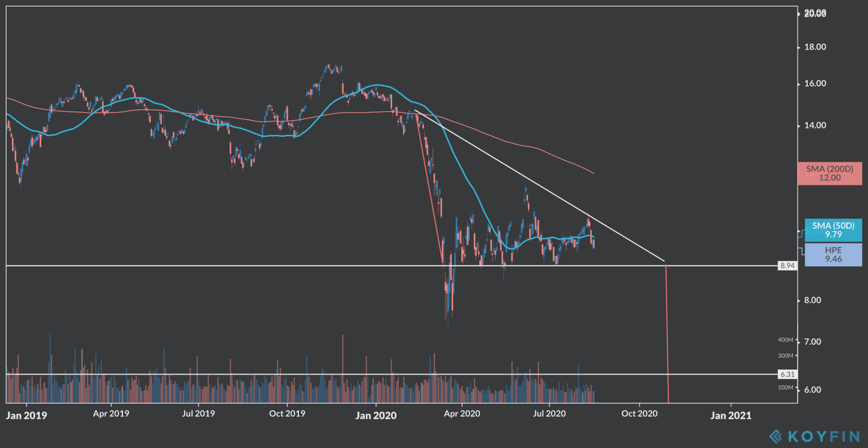The width and height of the screenshot is (868, 448).
Task: Click the 14.00 price axis label
Action: click(815, 126)
